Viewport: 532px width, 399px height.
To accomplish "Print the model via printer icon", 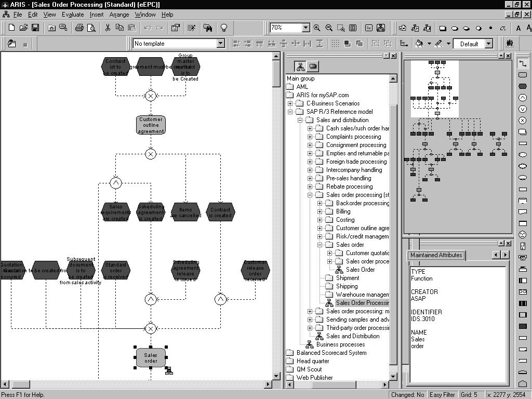I will click(79, 28).
